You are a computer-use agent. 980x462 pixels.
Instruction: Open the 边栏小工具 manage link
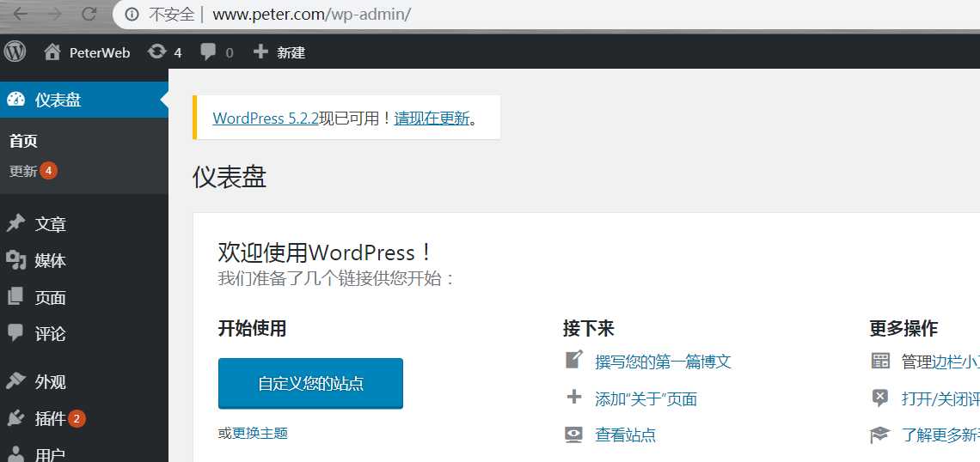(956, 362)
